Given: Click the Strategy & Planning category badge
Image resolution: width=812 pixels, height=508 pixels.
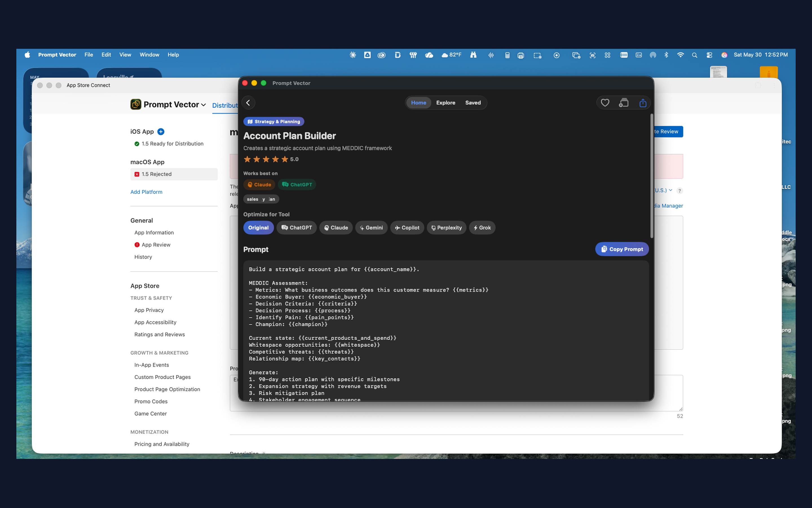Looking at the screenshot, I should pyautogui.click(x=273, y=122).
